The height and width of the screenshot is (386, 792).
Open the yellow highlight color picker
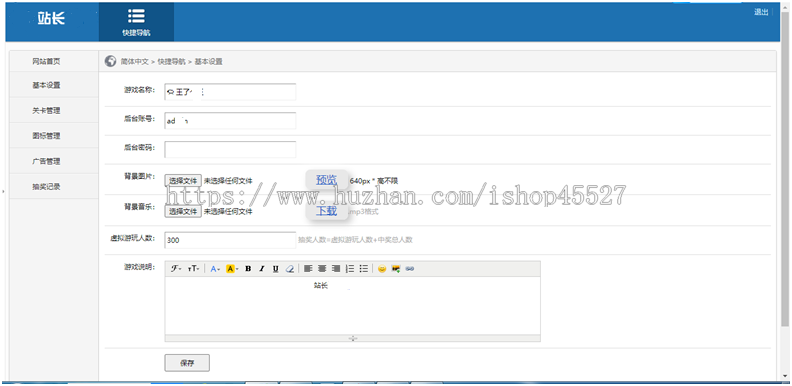232,269
